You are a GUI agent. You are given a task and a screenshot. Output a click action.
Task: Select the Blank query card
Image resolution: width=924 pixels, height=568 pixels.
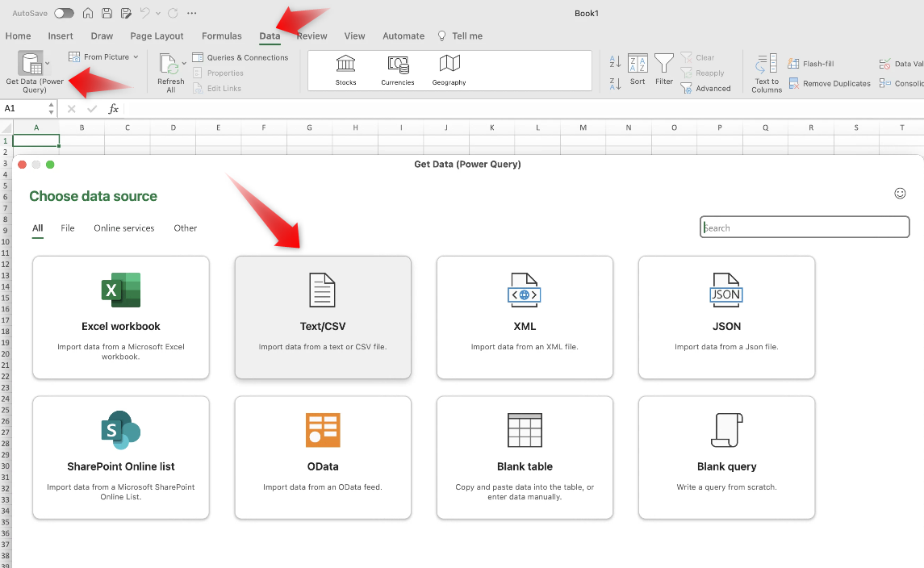click(x=726, y=457)
